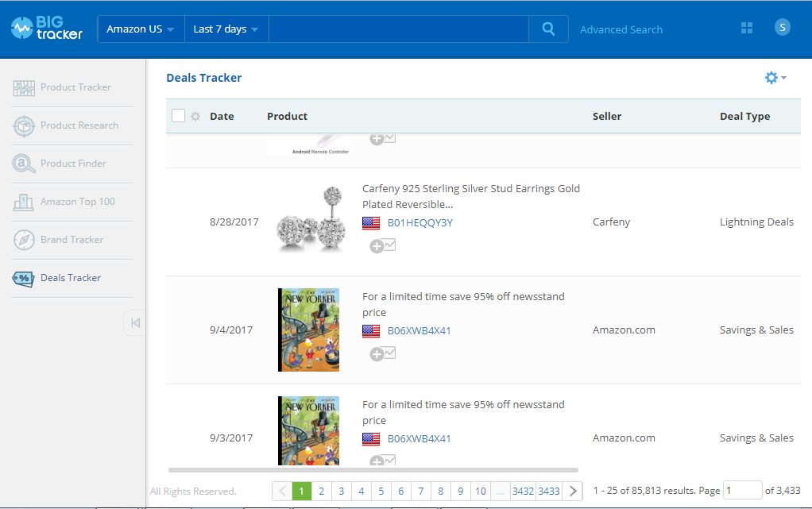Click the New Yorker thumbnail dated 9/4/2017

[308, 330]
